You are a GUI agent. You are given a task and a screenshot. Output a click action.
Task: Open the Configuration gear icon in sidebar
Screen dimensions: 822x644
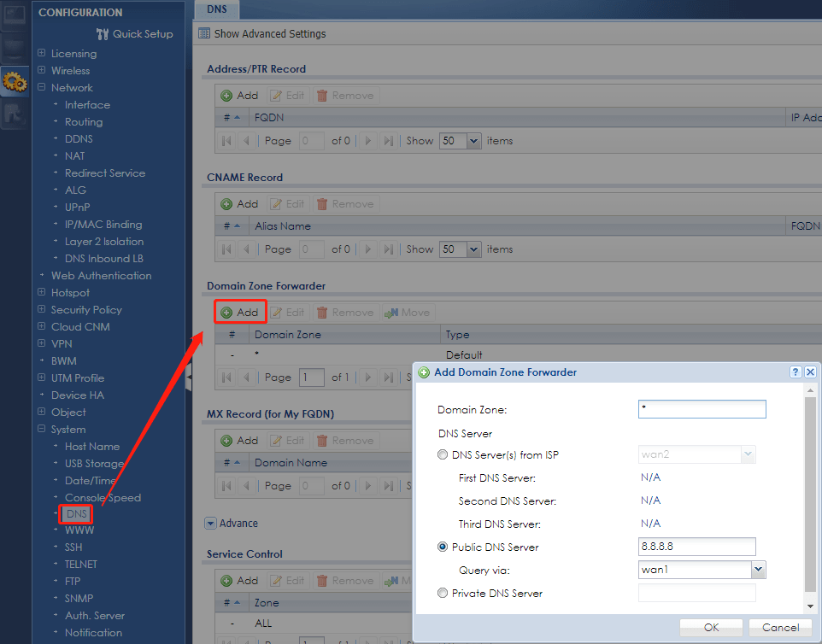tap(15, 82)
